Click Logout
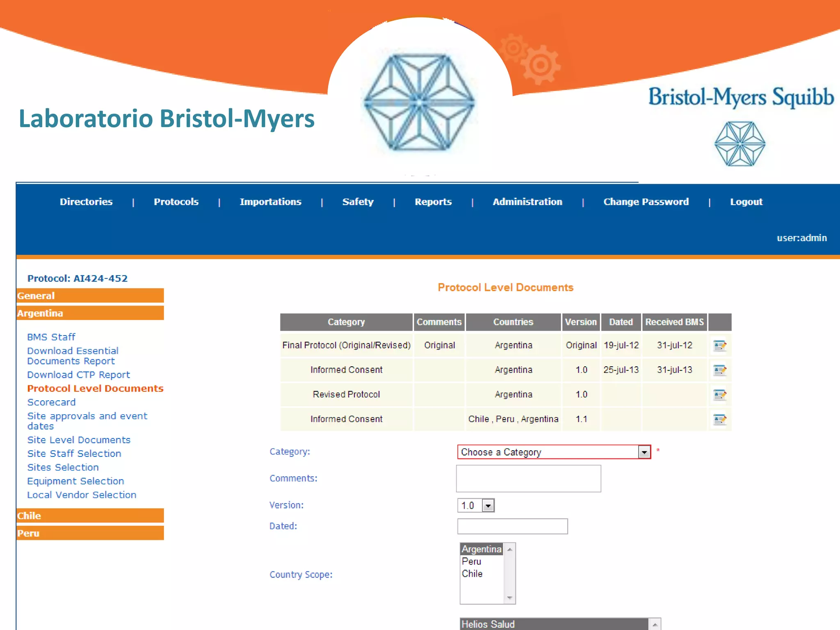The image size is (840, 630). pyautogui.click(x=746, y=202)
